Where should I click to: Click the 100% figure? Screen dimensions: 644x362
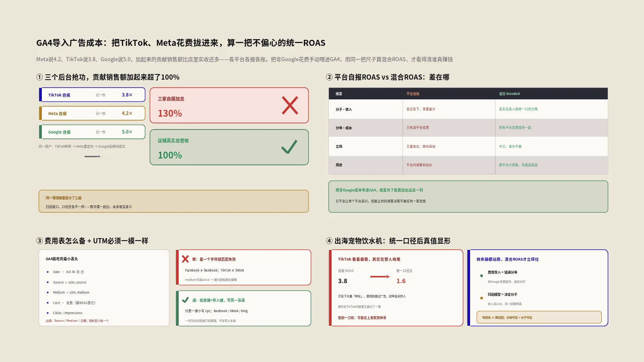pos(170,155)
